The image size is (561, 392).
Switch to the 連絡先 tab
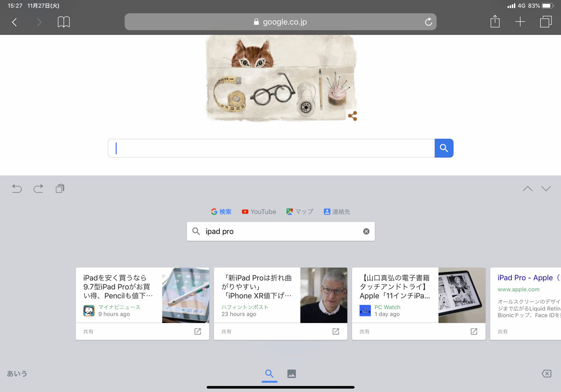click(x=337, y=212)
